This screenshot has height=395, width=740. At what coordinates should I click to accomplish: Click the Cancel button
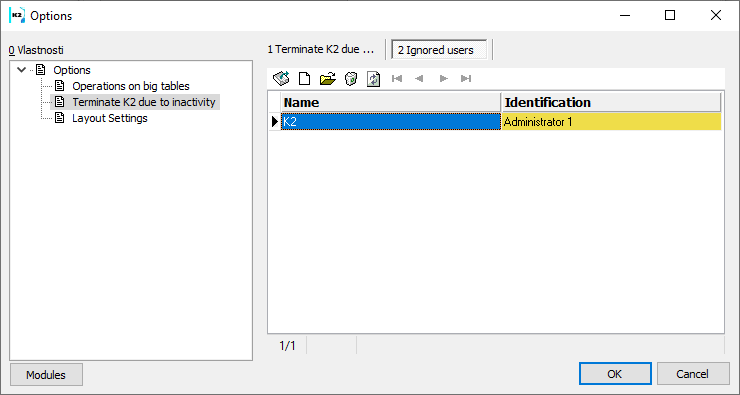click(x=693, y=374)
